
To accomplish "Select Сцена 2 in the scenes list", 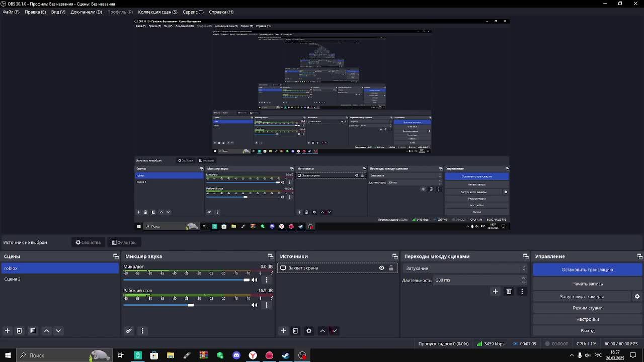I will 60,279.
